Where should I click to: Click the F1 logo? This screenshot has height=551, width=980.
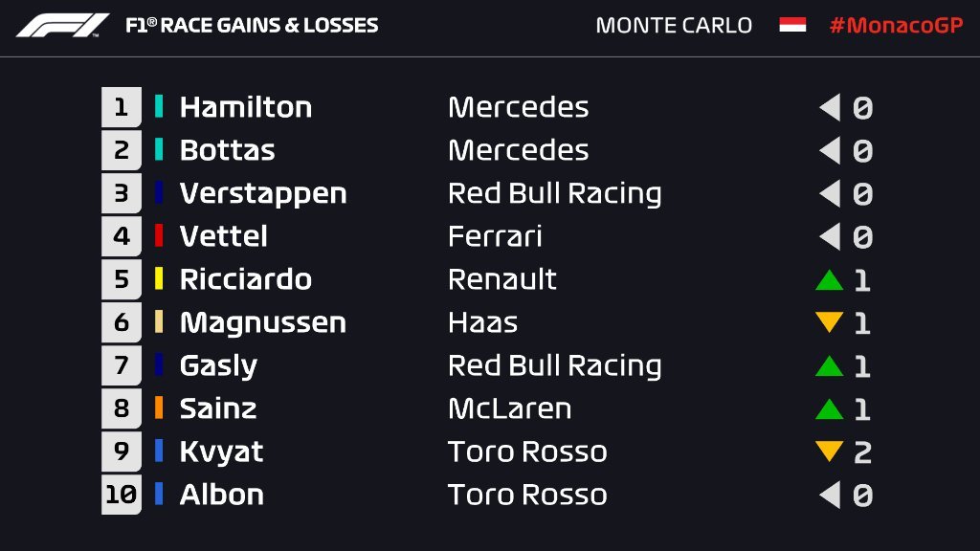click(62, 26)
